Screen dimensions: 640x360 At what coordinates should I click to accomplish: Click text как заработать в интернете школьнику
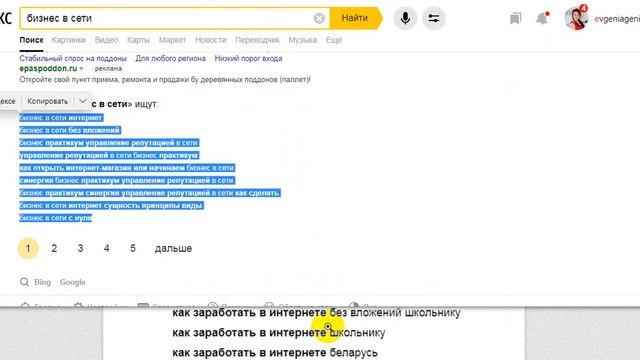(279, 333)
